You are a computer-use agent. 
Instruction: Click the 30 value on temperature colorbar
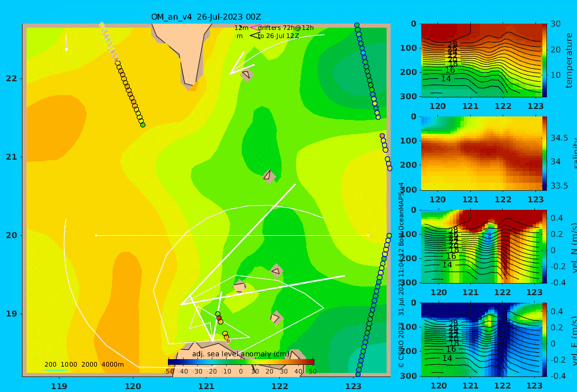click(555, 24)
